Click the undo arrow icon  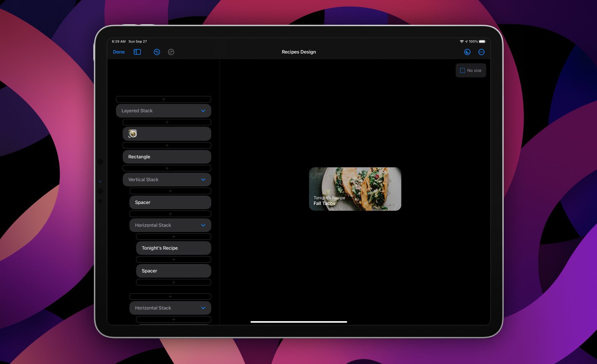coord(157,52)
